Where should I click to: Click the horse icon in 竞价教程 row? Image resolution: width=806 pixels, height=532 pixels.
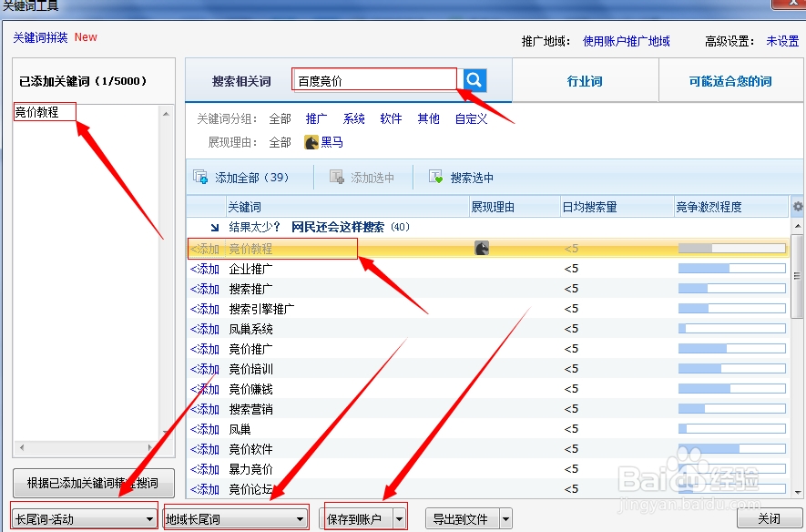[x=482, y=249]
